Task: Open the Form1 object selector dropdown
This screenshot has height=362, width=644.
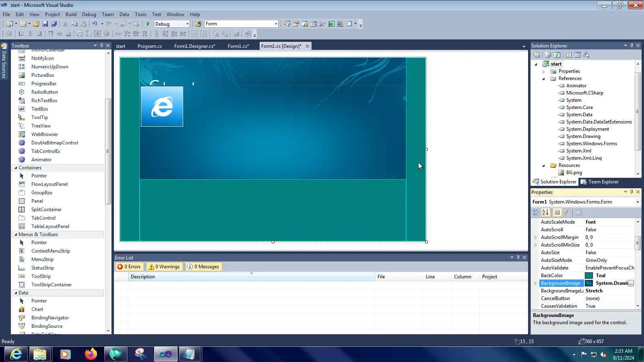Action: tap(638, 202)
